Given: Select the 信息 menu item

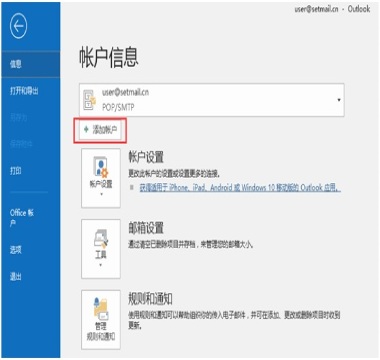Looking at the screenshot, I should (x=31, y=64).
